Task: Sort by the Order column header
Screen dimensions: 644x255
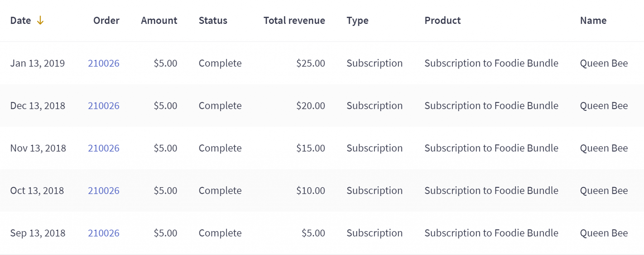Action: point(106,20)
